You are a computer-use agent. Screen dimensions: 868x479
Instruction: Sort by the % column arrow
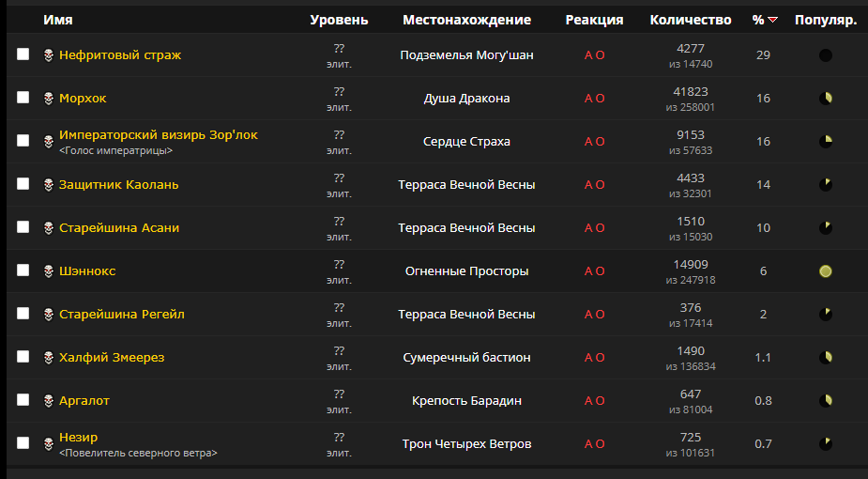click(x=772, y=20)
